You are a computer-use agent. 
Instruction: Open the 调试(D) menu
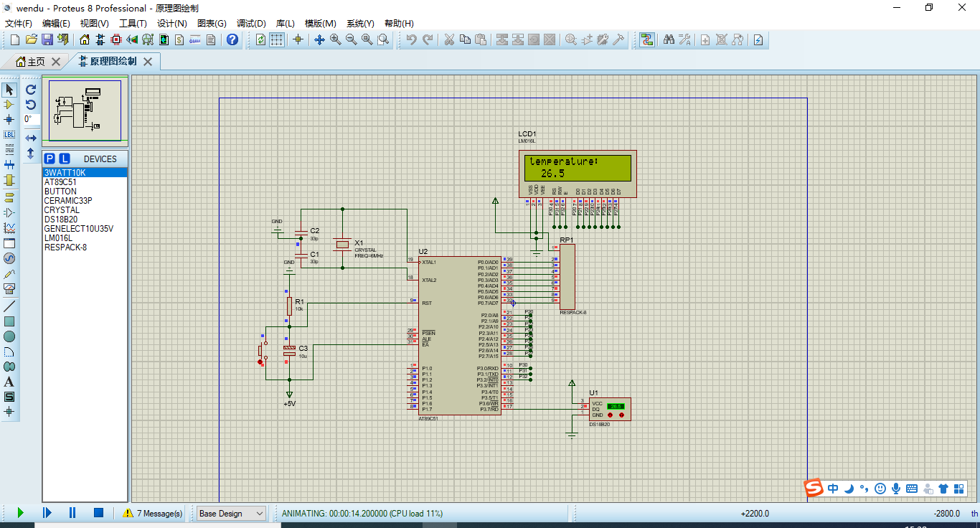[251, 24]
